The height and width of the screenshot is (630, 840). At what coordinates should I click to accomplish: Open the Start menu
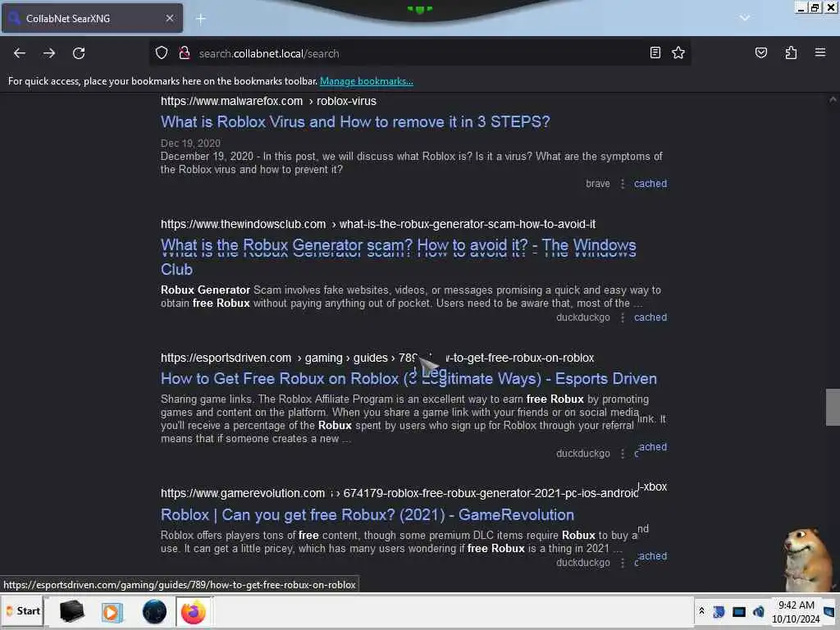pos(22,611)
